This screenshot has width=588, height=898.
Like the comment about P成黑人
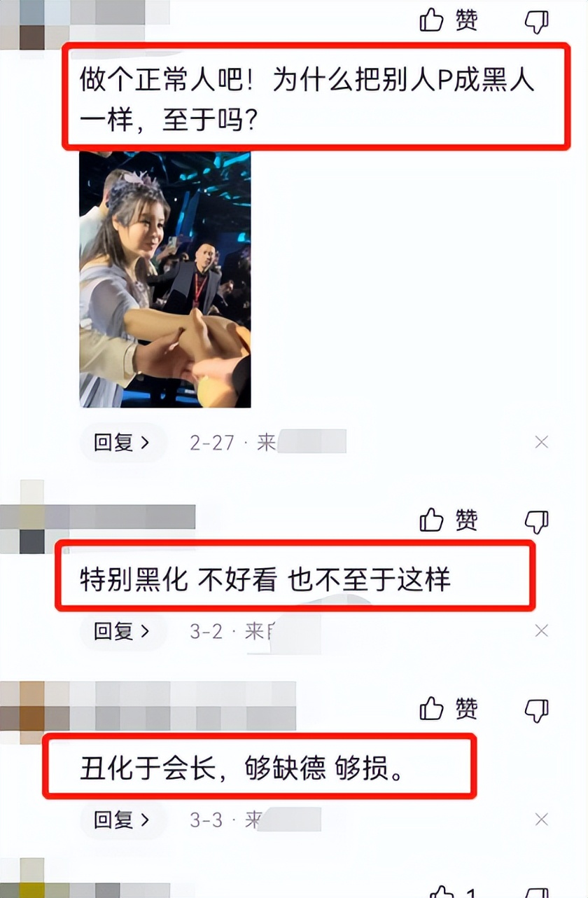tap(432, 20)
